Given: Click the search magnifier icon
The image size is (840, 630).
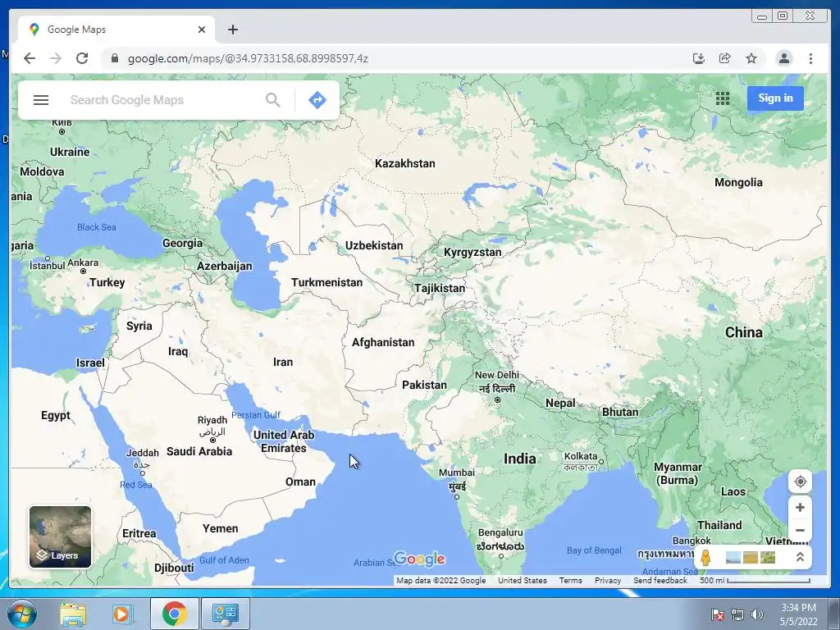Looking at the screenshot, I should 272,100.
